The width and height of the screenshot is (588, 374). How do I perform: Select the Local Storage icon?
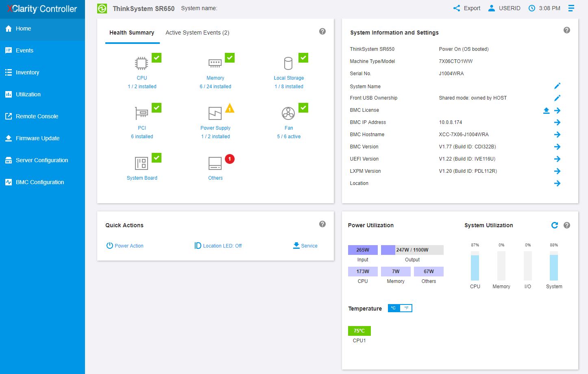[288, 64]
